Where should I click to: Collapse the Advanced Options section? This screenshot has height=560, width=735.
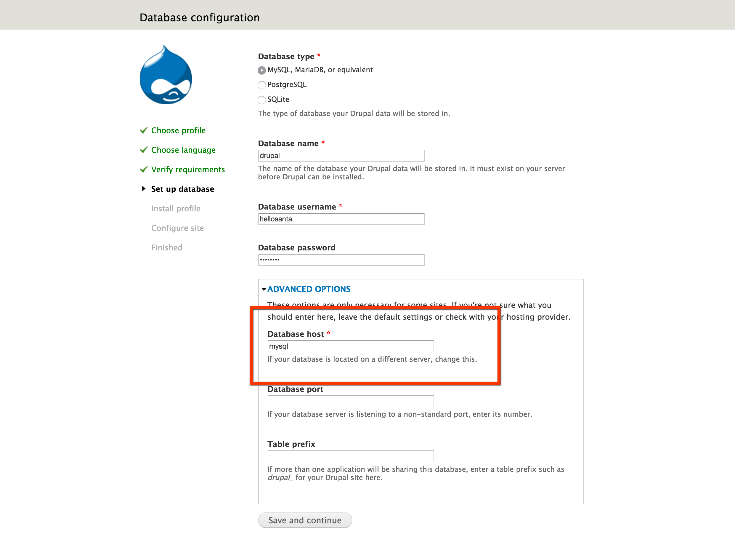pyautogui.click(x=309, y=289)
